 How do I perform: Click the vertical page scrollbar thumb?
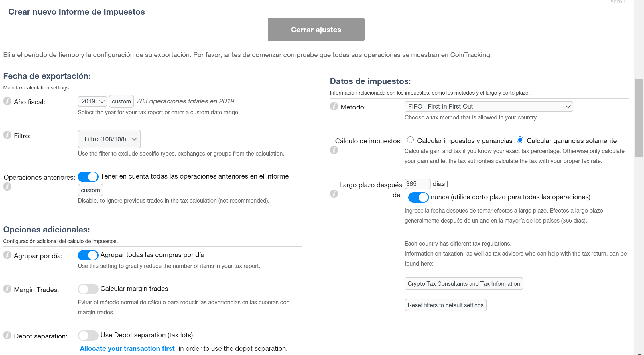(x=639, y=117)
